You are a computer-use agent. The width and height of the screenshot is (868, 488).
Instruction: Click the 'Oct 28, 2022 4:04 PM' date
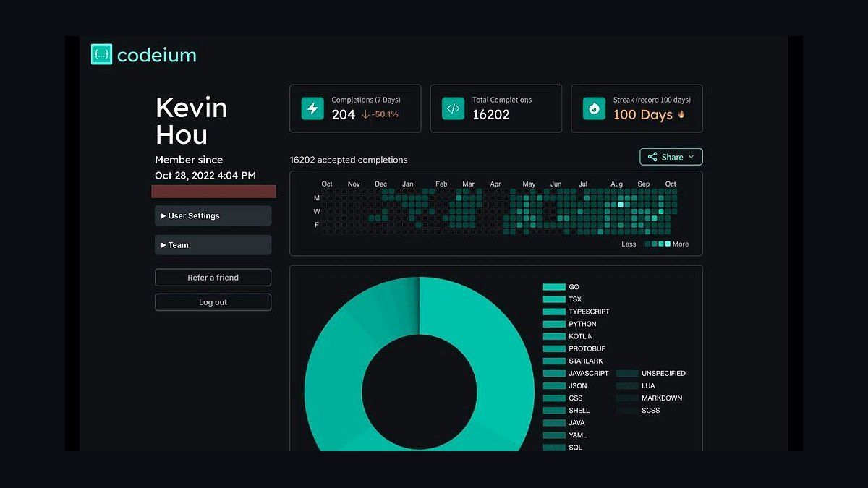[x=205, y=176]
